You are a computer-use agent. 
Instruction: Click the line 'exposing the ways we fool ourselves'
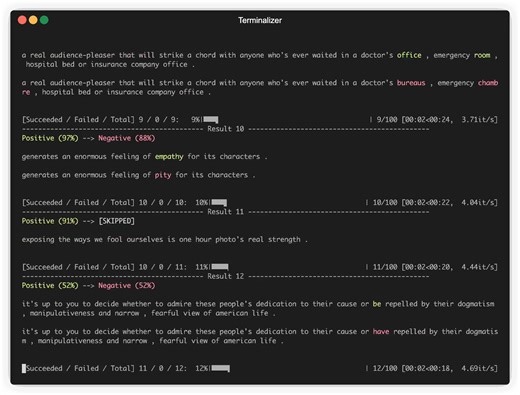pyautogui.click(x=165, y=240)
